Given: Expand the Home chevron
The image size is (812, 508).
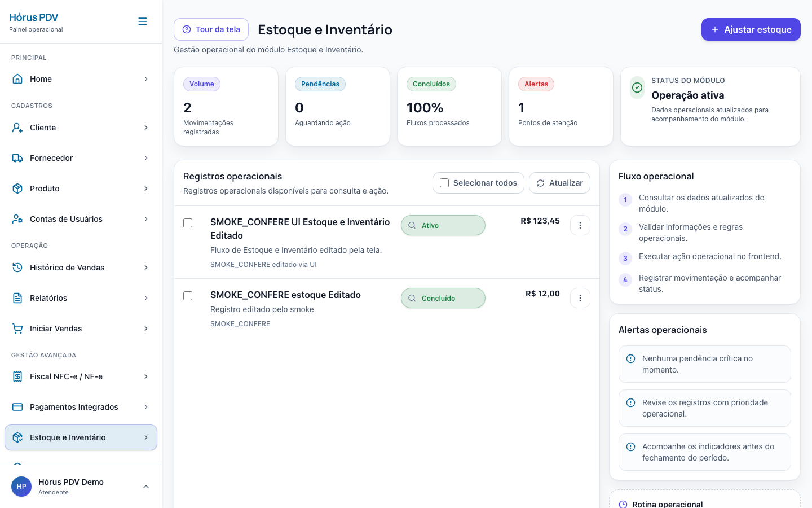Looking at the screenshot, I should [x=146, y=79].
